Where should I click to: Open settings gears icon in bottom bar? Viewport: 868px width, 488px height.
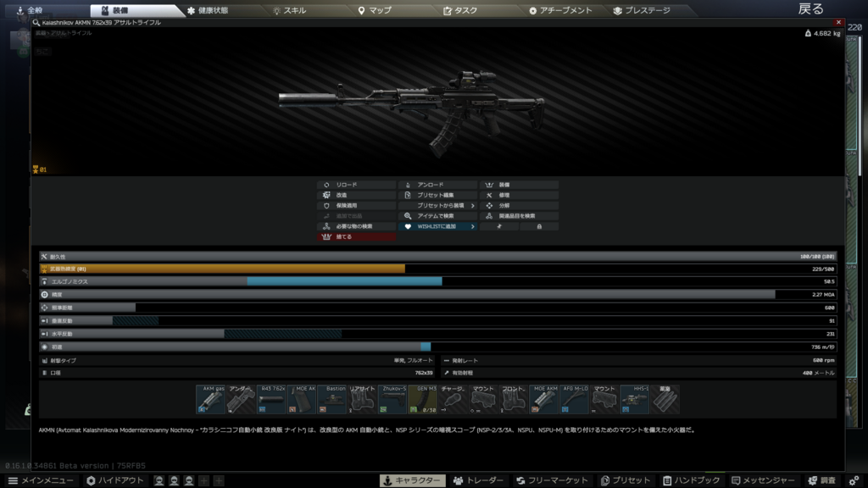(x=854, y=481)
